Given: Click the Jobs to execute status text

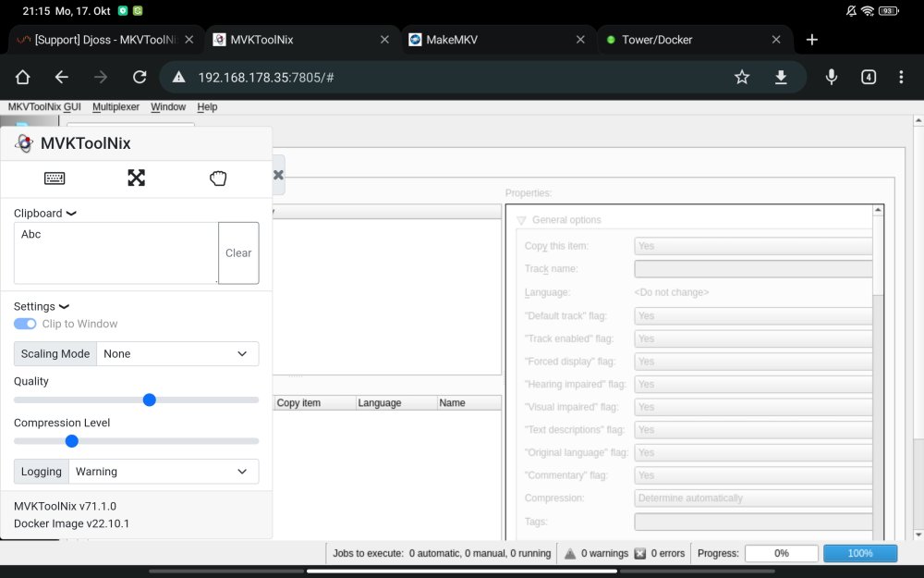Looking at the screenshot, I should [x=442, y=553].
